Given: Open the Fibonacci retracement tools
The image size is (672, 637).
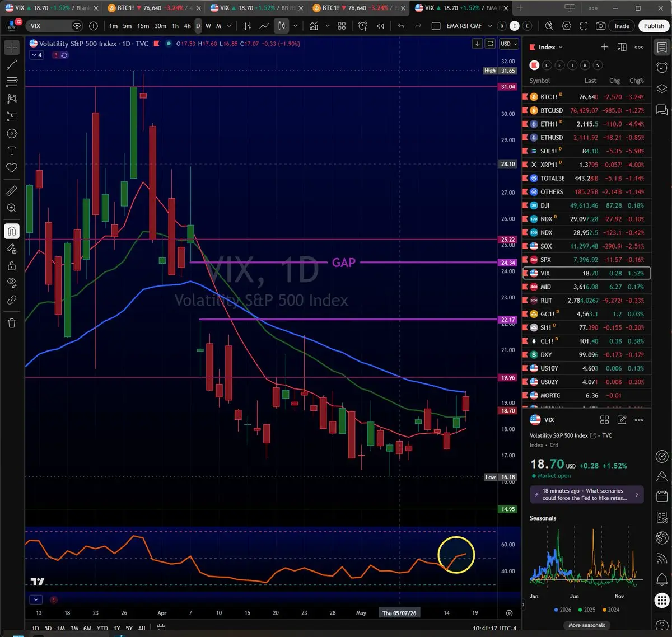Looking at the screenshot, I should [12, 82].
